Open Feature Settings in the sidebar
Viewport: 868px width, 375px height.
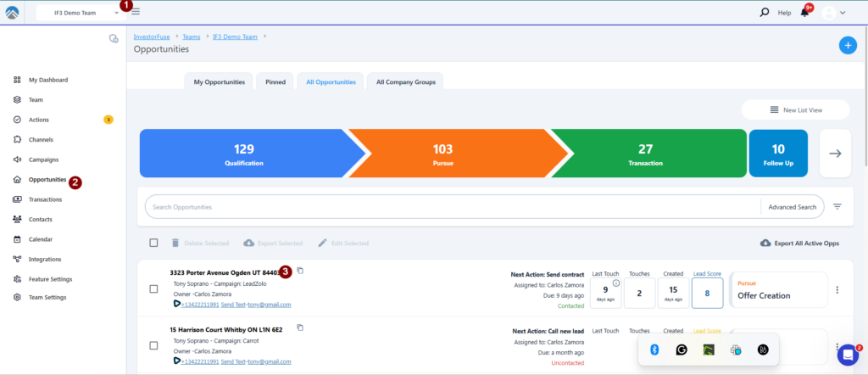click(50, 279)
